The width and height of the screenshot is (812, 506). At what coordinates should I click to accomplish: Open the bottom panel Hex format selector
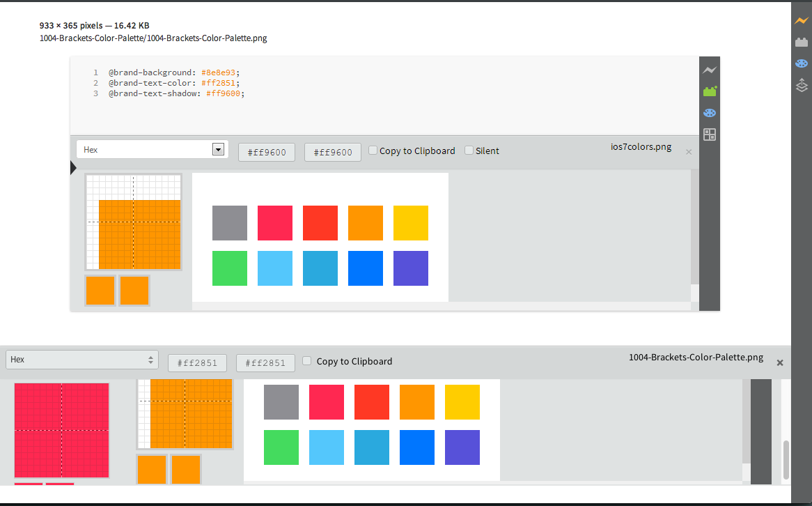pyautogui.click(x=81, y=359)
